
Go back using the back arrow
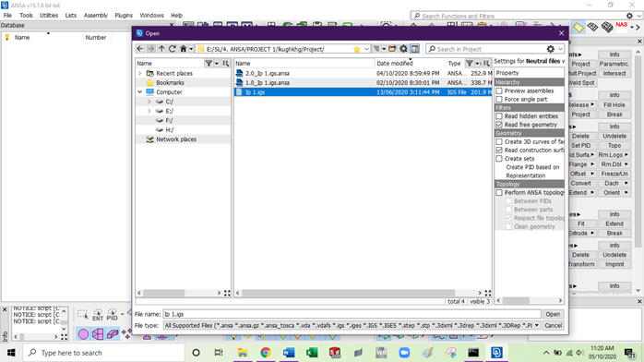point(140,49)
